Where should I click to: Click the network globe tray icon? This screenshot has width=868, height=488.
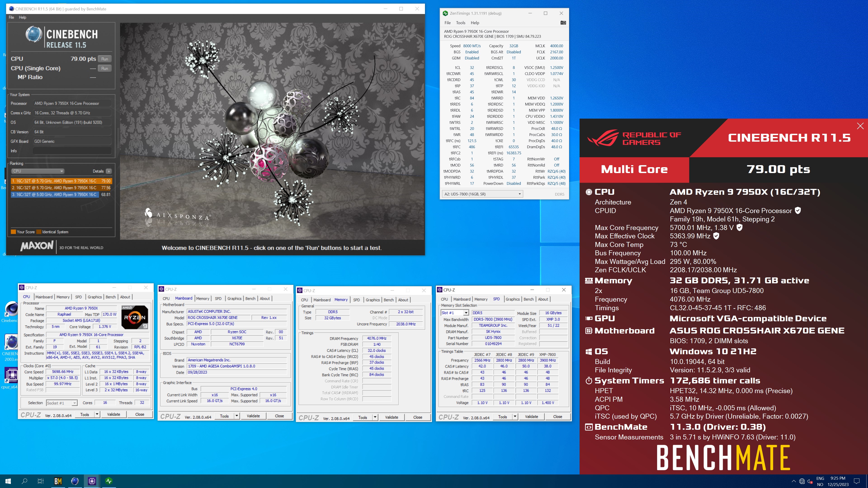pos(802,481)
